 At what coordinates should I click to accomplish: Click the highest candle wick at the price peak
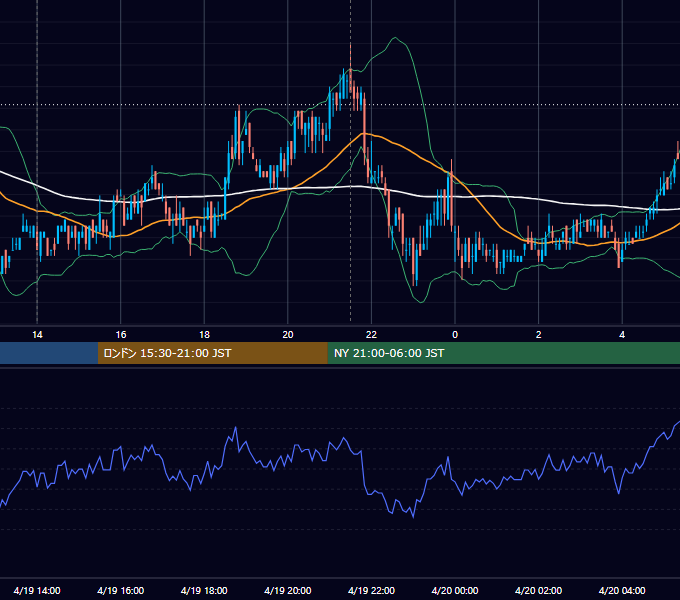tap(350, 54)
